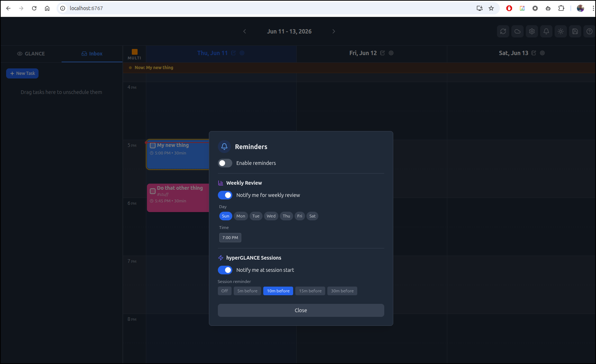This screenshot has width=596, height=364.
Task: Click edit note icon beside Sat, Jun 13
Action: (x=534, y=53)
